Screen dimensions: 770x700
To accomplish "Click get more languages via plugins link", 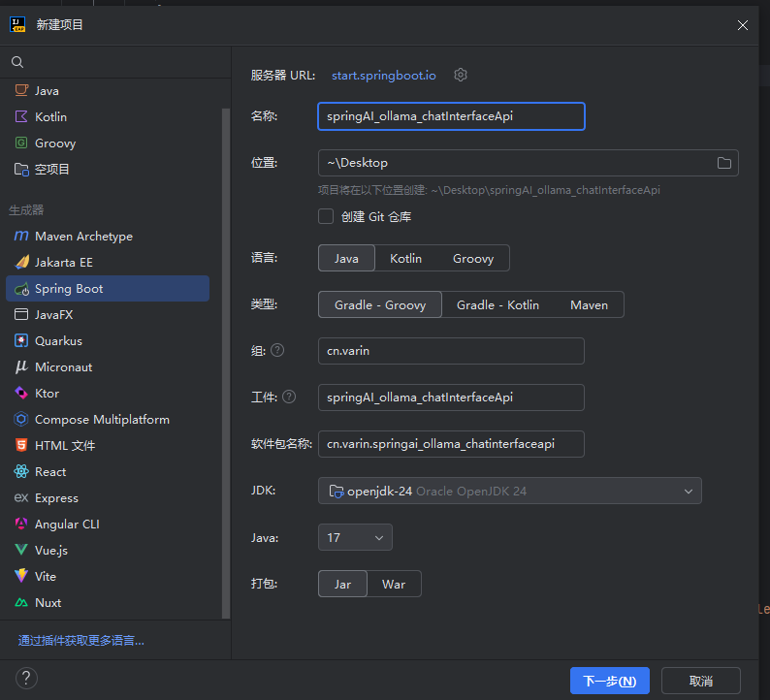I will point(81,641).
